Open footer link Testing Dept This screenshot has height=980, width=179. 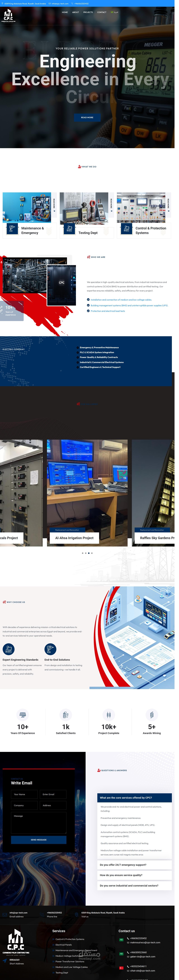tap(62, 973)
